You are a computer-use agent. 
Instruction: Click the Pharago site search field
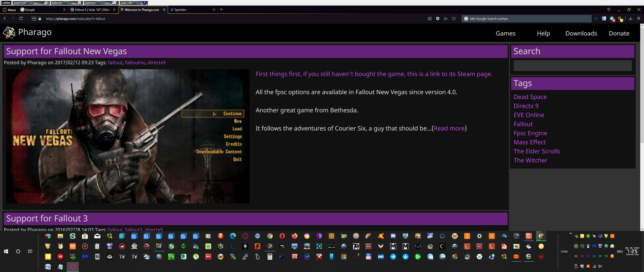pyautogui.click(x=572, y=65)
